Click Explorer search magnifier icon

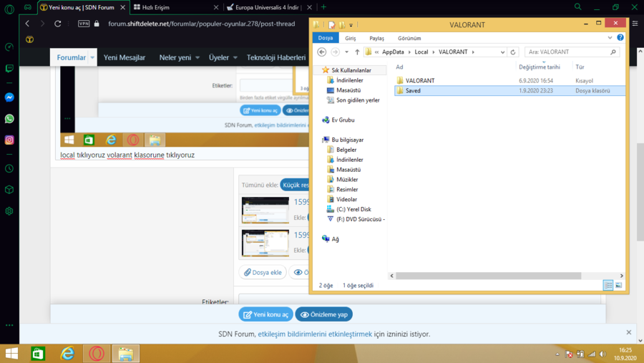613,52
